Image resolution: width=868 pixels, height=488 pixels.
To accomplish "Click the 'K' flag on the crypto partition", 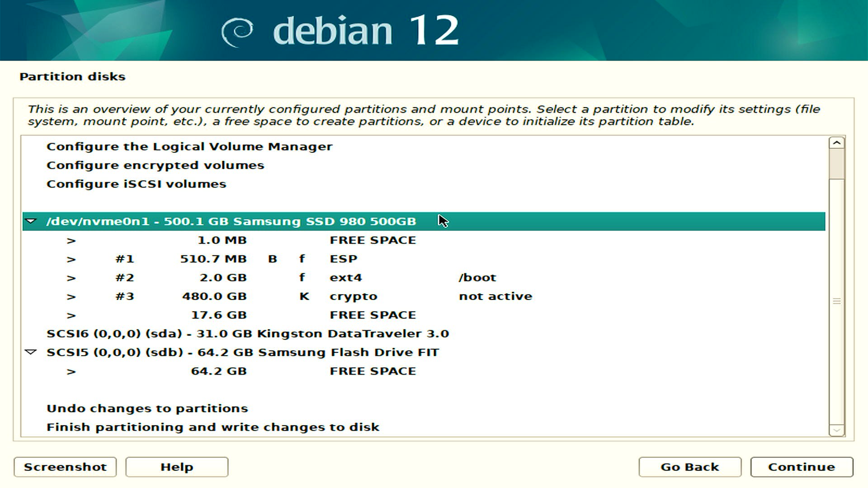I will [304, 296].
